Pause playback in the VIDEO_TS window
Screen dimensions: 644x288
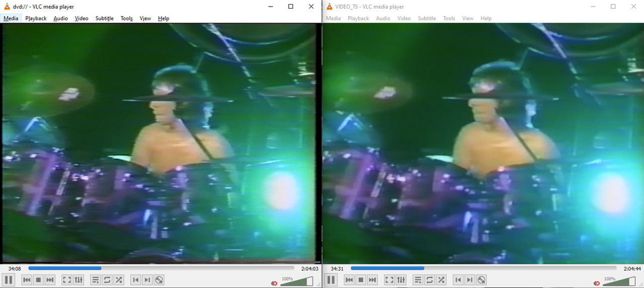point(331,280)
